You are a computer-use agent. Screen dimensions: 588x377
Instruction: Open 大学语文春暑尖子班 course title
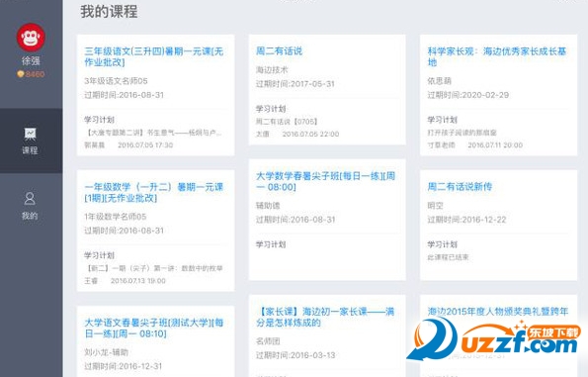coord(154,328)
